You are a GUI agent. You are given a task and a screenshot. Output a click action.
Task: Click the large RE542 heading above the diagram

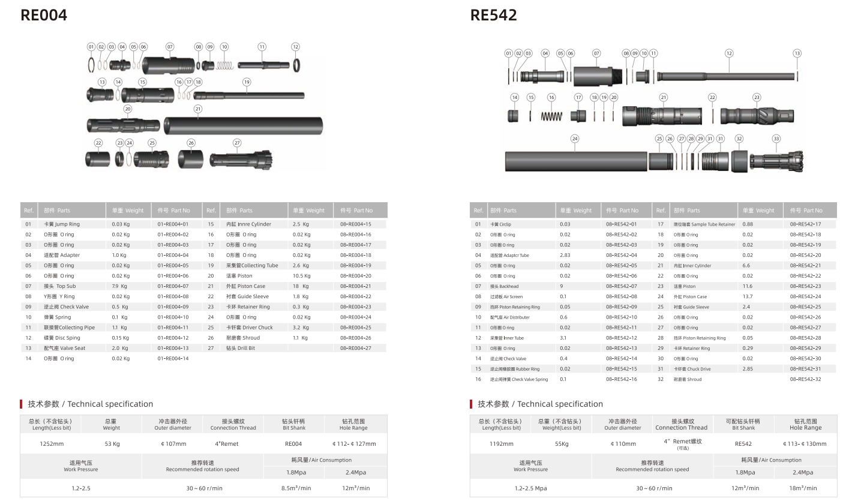pyautogui.click(x=493, y=15)
